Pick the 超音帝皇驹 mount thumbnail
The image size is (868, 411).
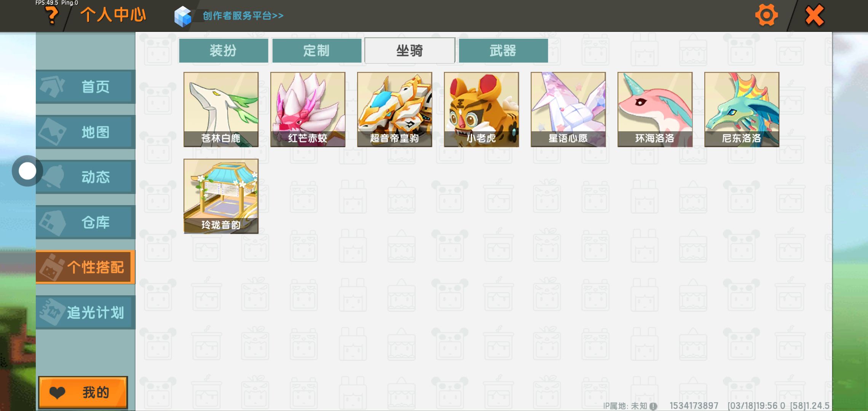(x=394, y=110)
